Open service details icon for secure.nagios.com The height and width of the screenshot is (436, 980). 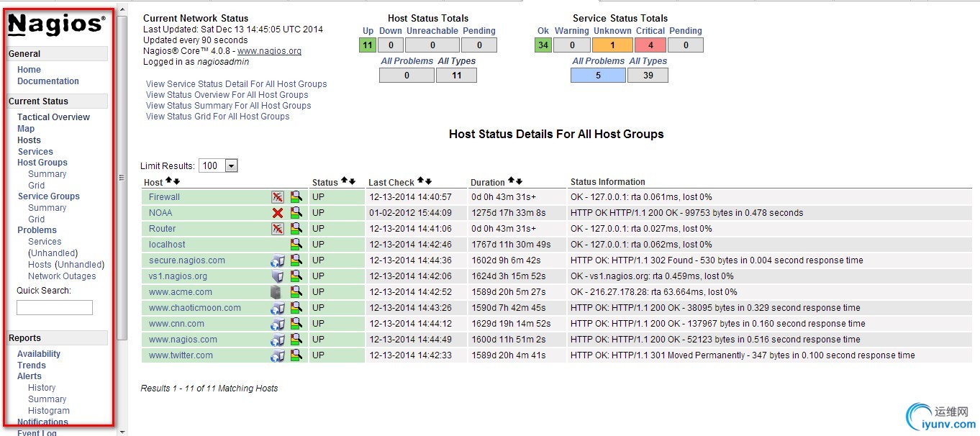[x=296, y=260]
